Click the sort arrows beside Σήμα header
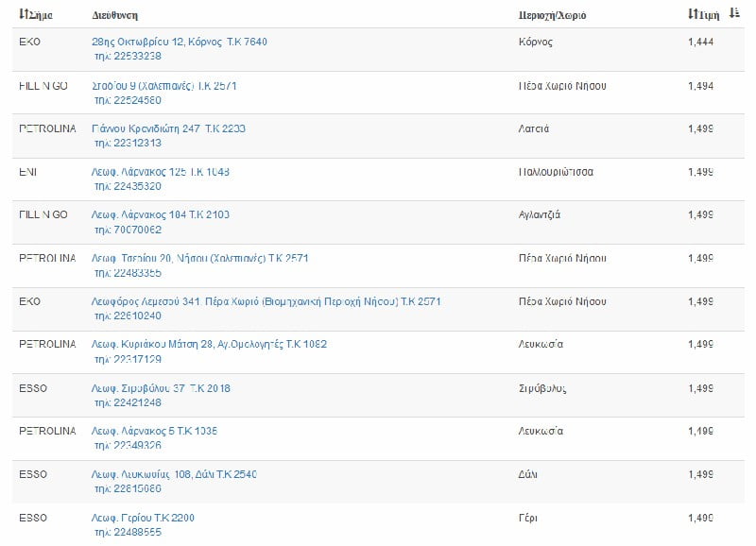756x546 pixels. click(24, 16)
